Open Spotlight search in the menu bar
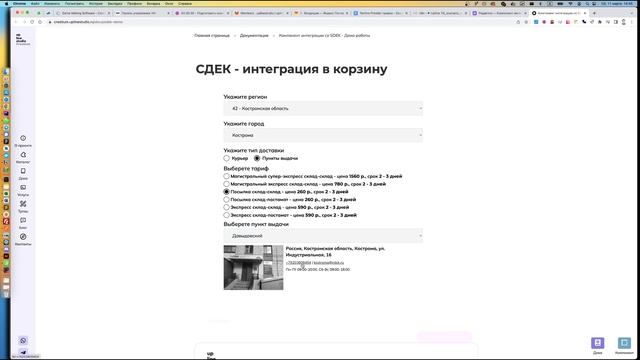This screenshot has height=360, width=640. coord(587,4)
